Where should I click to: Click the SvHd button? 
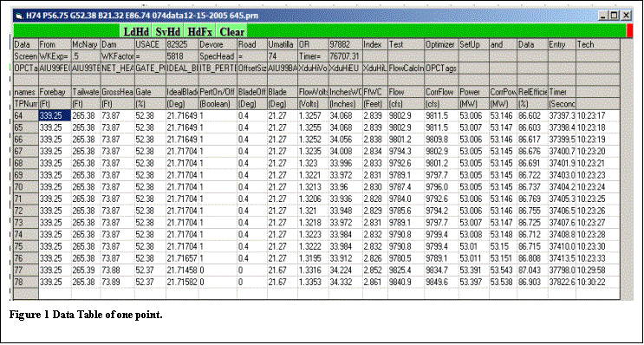(168, 31)
